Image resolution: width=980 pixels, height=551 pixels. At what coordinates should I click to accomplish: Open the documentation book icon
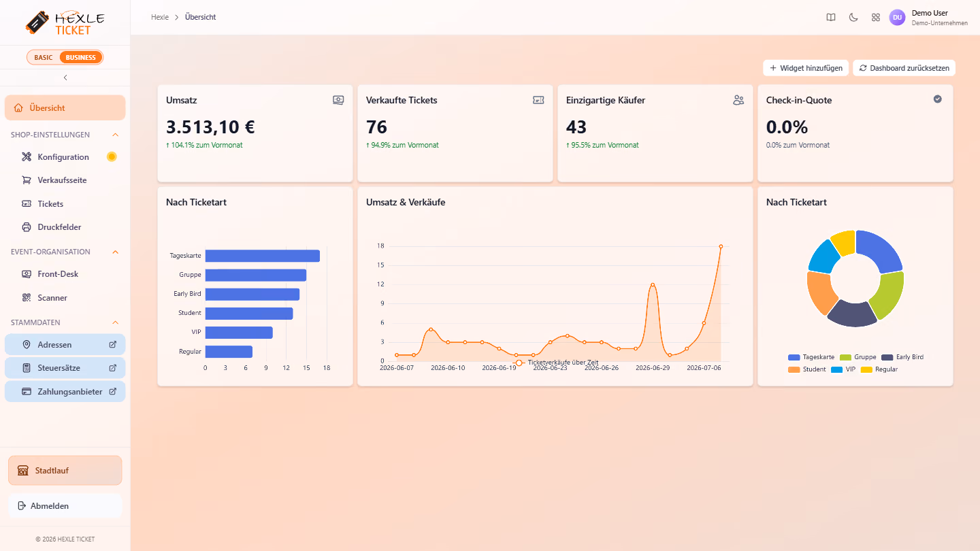pos(831,18)
